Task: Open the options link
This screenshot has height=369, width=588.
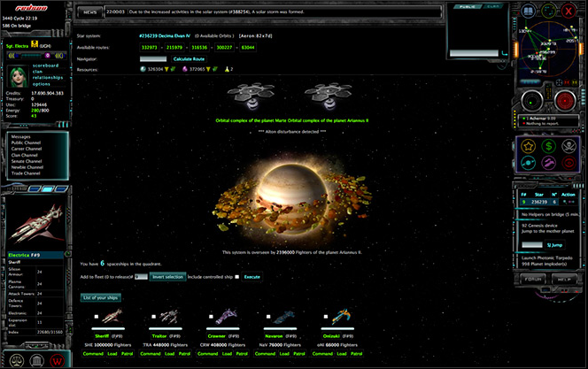Action: pyautogui.click(x=42, y=84)
